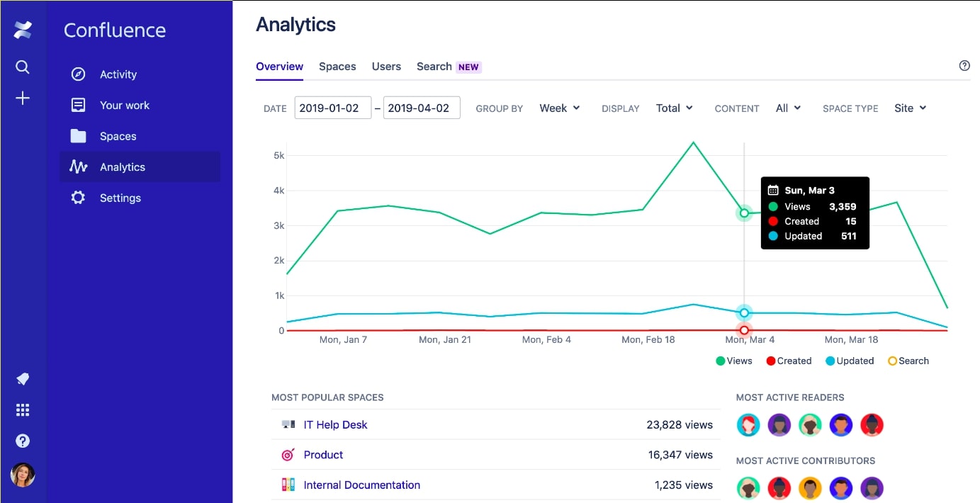Select second avatar under Most Active Contributors
Screen dimensions: 980x503
(779, 488)
